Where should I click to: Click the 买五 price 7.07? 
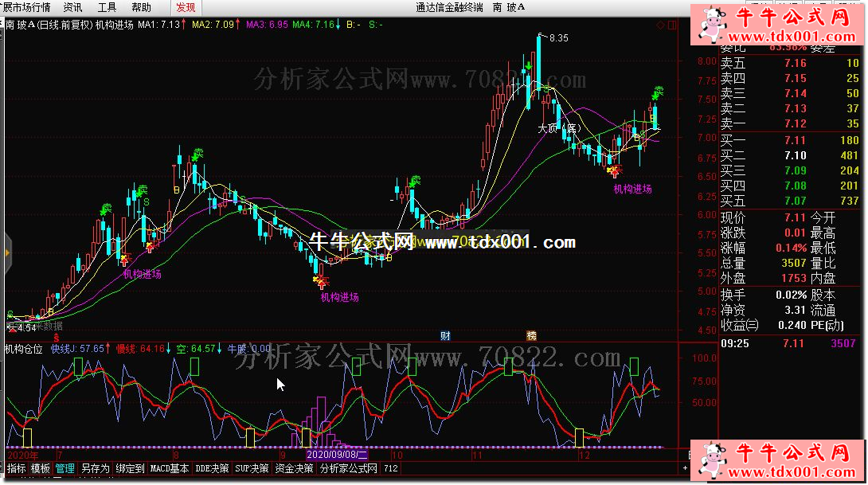[x=795, y=201]
